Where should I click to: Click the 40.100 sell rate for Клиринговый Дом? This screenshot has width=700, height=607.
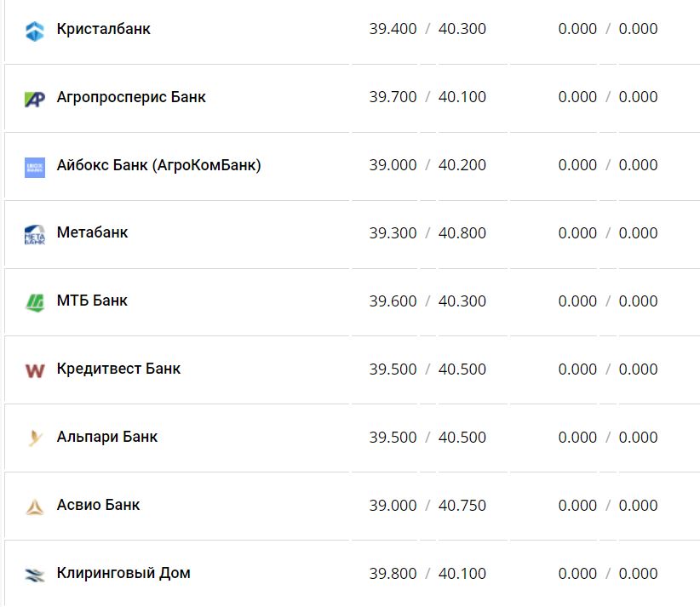coord(462,573)
